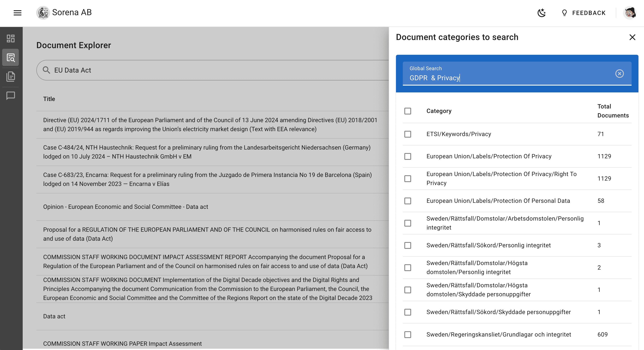The height and width of the screenshot is (350, 644).
Task: Open the dashboard sidebar icon
Action: (10, 38)
